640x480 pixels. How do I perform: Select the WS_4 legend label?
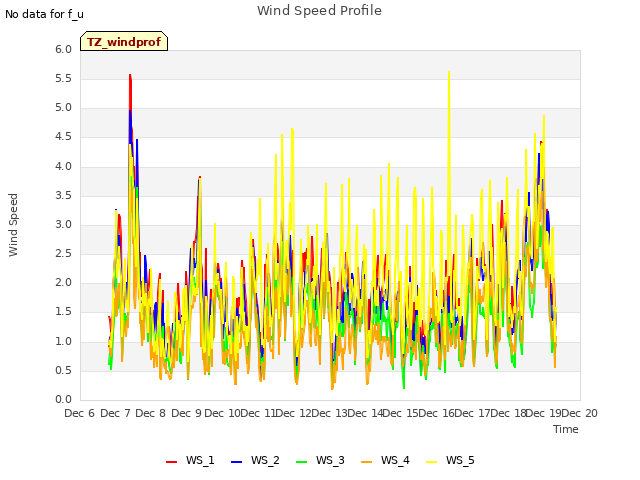tap(395, 460)
